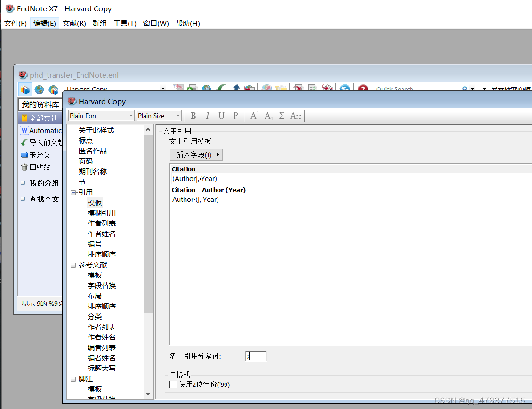Collapse the 引用 tree node
532x409 pixels.
click(x=73, y=192)
